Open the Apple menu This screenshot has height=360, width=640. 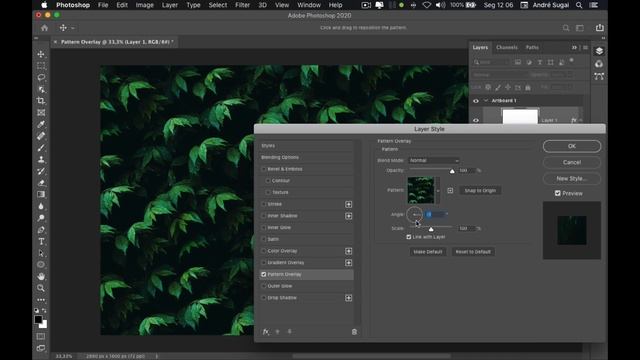[x=44, y=5]
